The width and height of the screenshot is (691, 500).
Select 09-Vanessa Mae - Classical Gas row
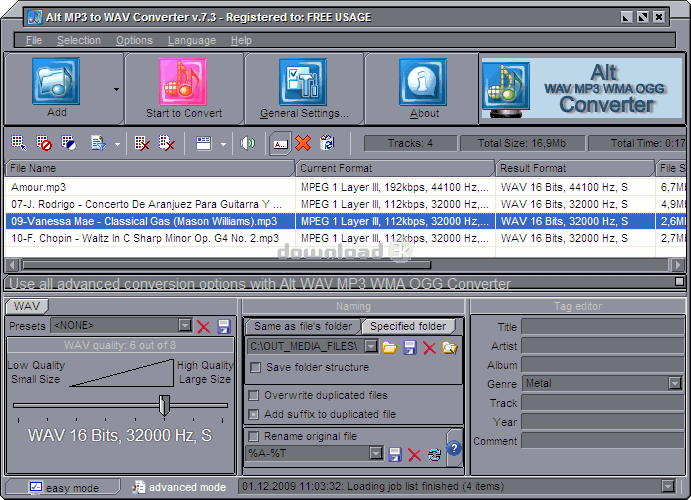tap(345, 221)
